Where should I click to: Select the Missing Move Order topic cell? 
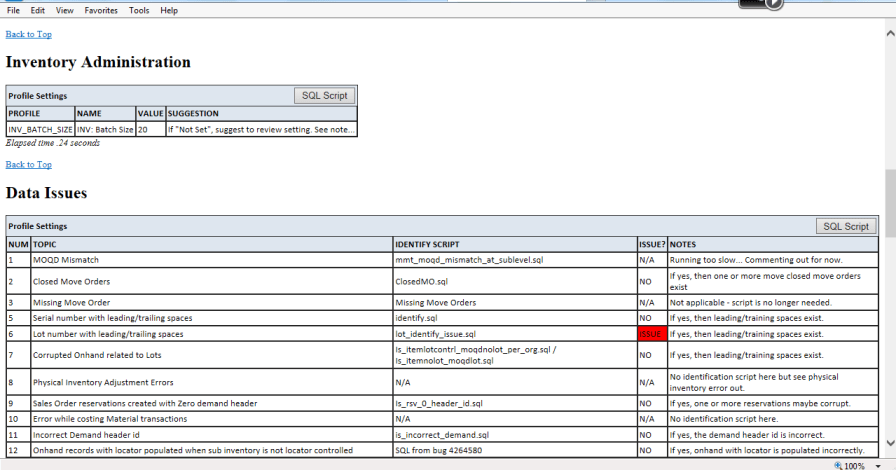pyautogui.click(x=212, y=302)
